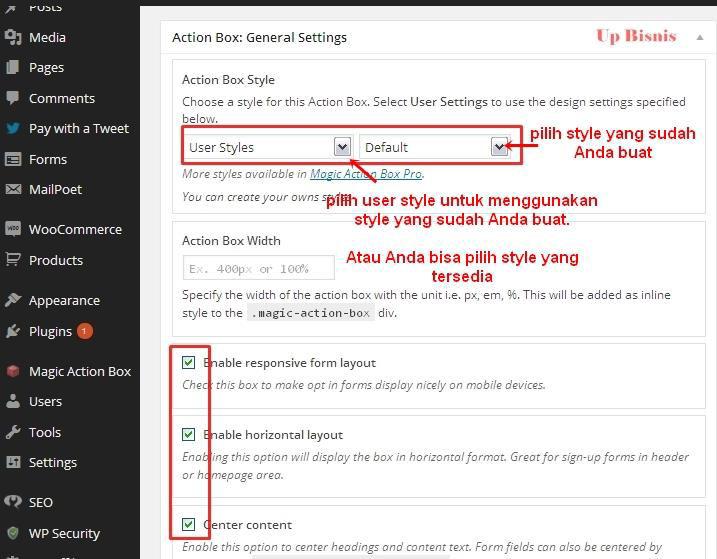This screenshot has width=717, height=559.
Task: Collapse the Action Box General Settings panel
Action: (x=700, y=38)
